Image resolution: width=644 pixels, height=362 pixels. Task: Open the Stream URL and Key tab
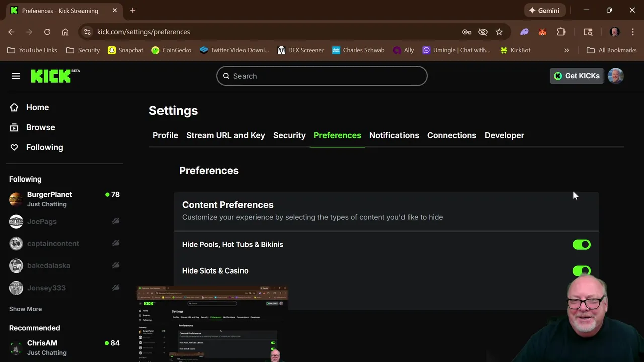pos(225,135)
